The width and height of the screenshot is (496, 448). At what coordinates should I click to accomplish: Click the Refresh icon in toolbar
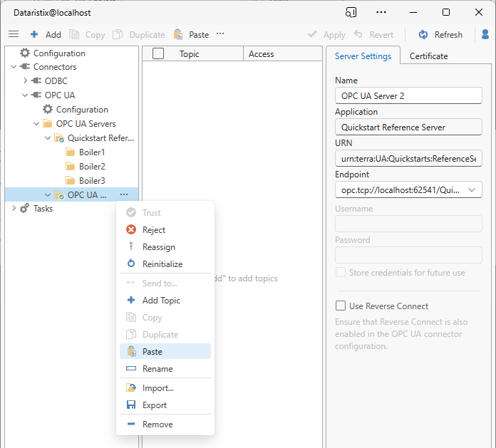423,34
